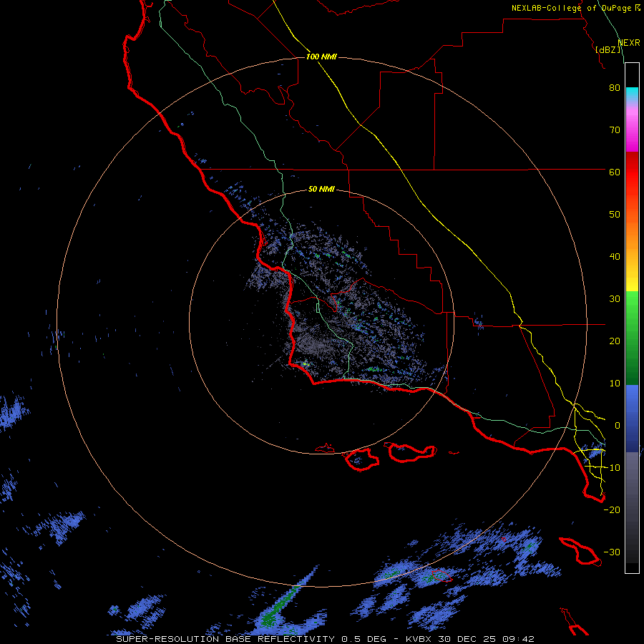Click the 50 value on the dBZ scale
Viewport: 644px width, 644px height.
(615, 215)
